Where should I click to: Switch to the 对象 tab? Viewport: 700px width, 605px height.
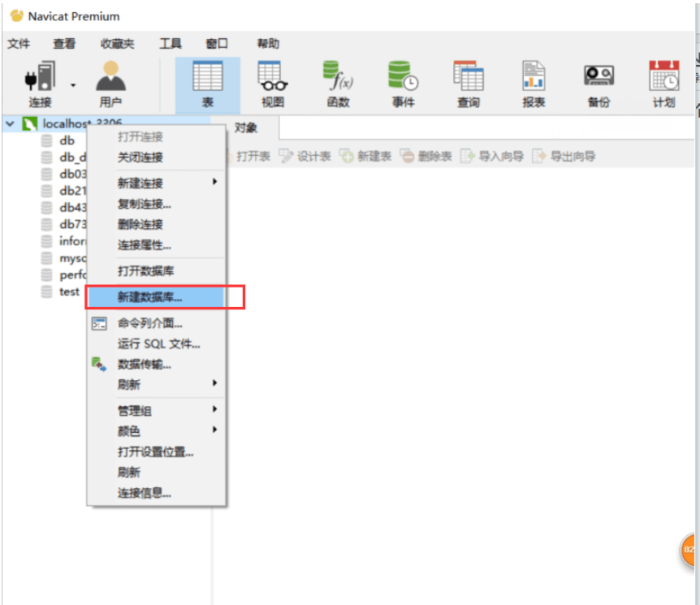246,127
